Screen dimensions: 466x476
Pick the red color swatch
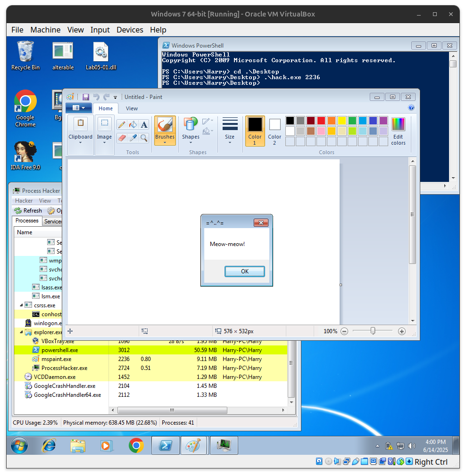(x=321, y=121)
